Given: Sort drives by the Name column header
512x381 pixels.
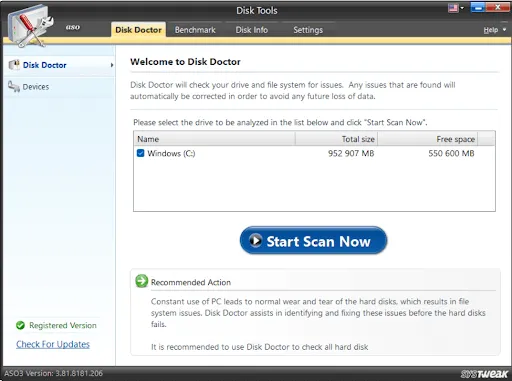Looking at the screenshot, I should pos(214,139).
